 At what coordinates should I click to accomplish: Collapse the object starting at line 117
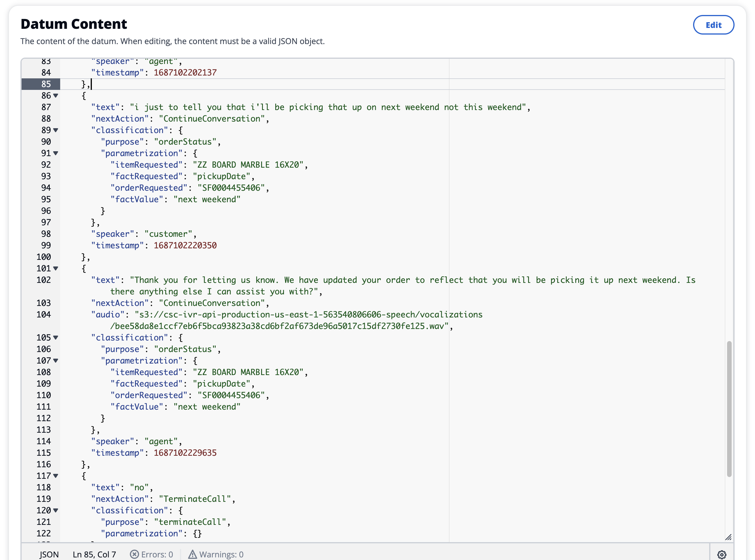[56, 476]
